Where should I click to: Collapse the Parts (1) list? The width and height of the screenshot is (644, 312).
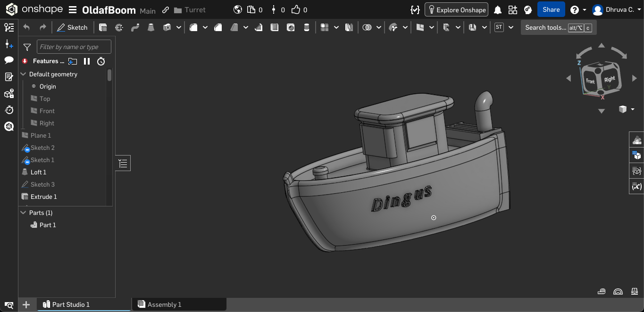point(23,213)
